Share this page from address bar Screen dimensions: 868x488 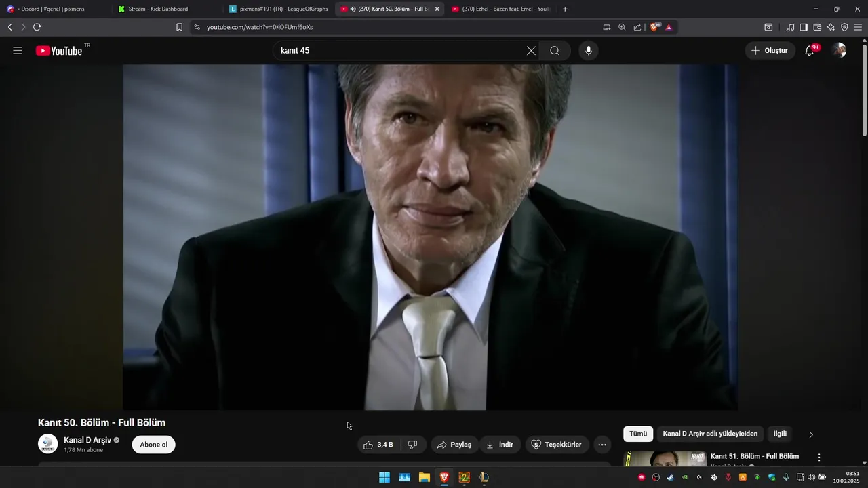[637, 27]
